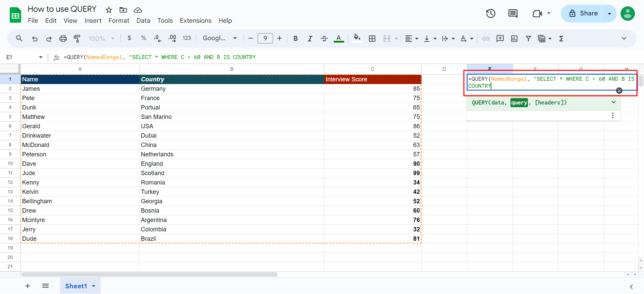Click the search menus magnifier icon

click(x=19, y=39)
